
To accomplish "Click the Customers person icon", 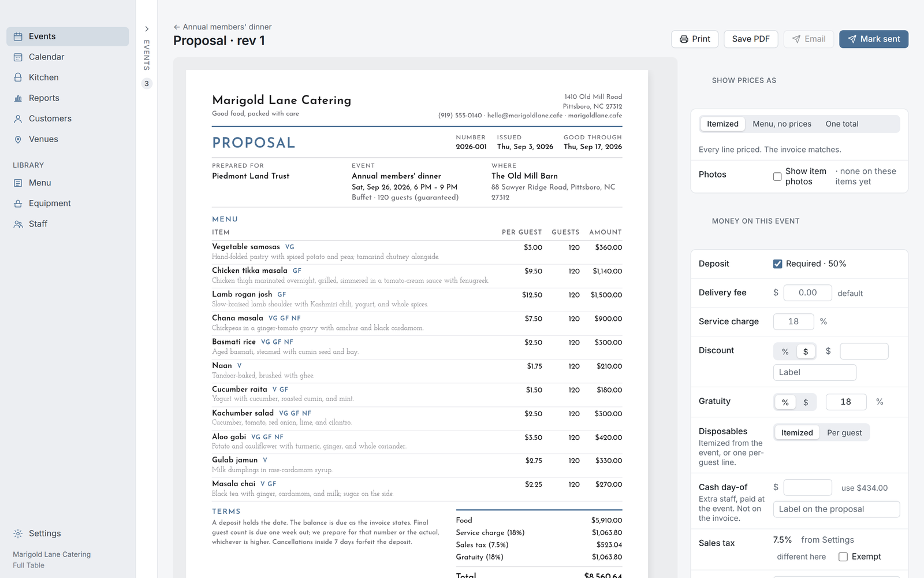I will (18, 118).
